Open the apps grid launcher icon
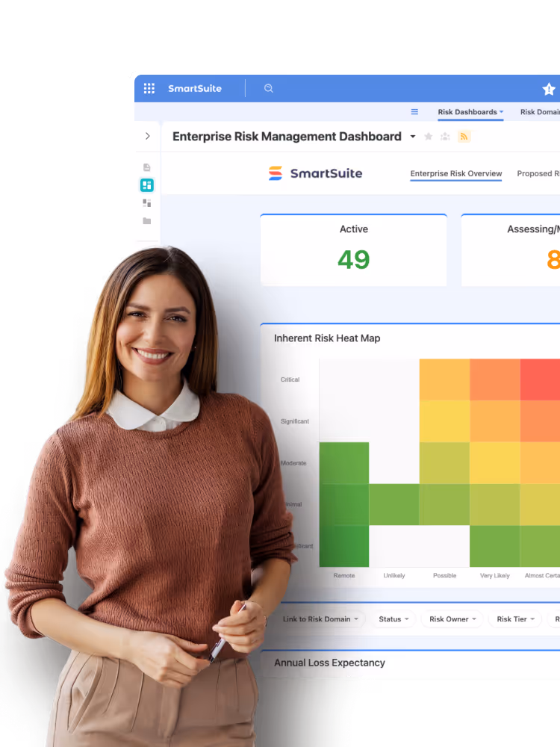Viewport: 560px width, 747px height. 149,88
